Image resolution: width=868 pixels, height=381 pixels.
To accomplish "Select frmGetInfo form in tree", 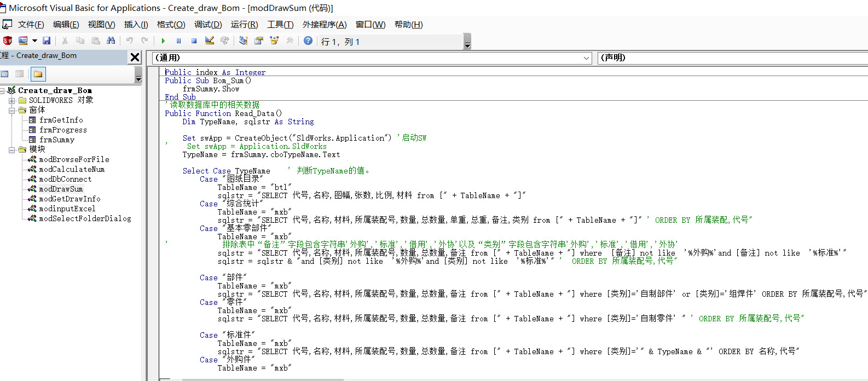I will (61, 120).
